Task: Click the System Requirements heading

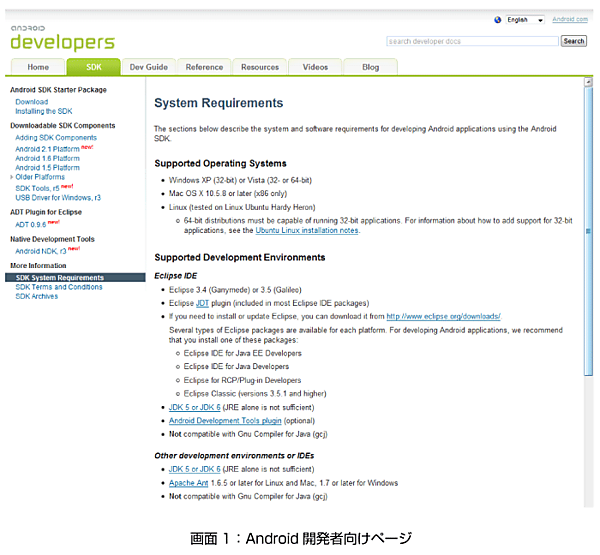Action: tap(218, 103)
